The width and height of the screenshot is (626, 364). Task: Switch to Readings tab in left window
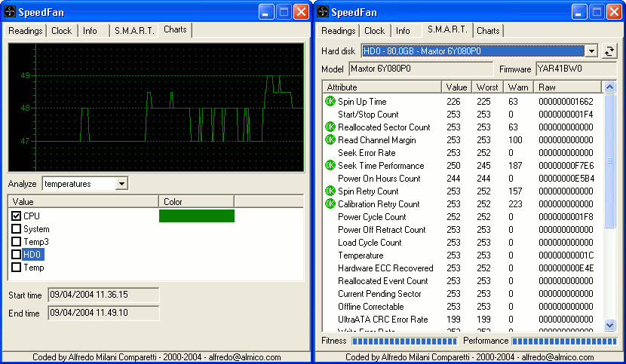click(x=26, y=31)
